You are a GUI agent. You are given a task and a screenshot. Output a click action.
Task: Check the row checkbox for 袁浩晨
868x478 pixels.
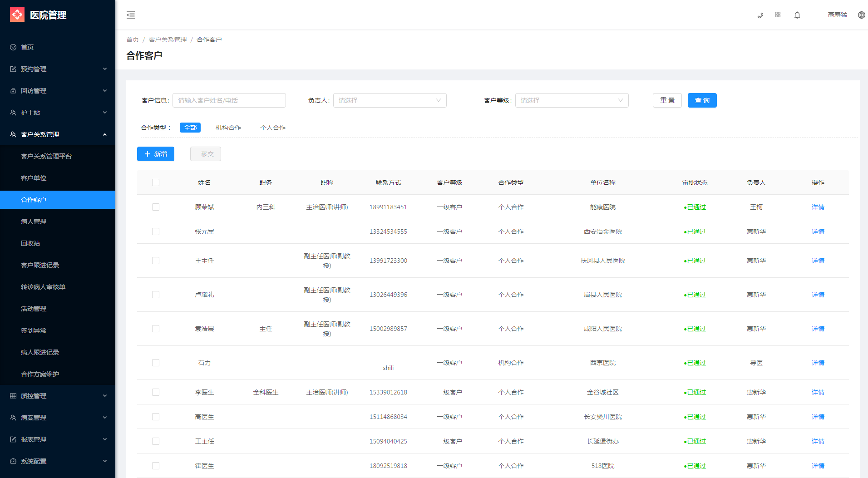tap(156, 329)
